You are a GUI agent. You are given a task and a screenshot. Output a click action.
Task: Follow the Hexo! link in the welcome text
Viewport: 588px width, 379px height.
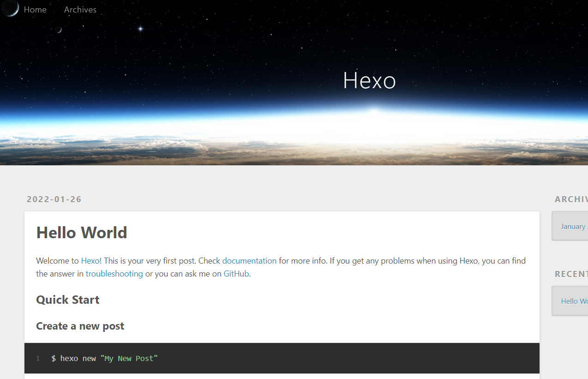91,261
